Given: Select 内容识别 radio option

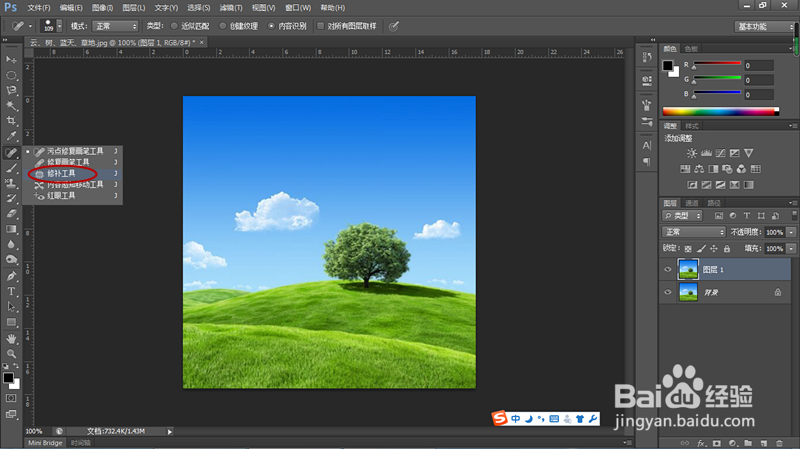Looking at the screenshot, I should 271,26.
